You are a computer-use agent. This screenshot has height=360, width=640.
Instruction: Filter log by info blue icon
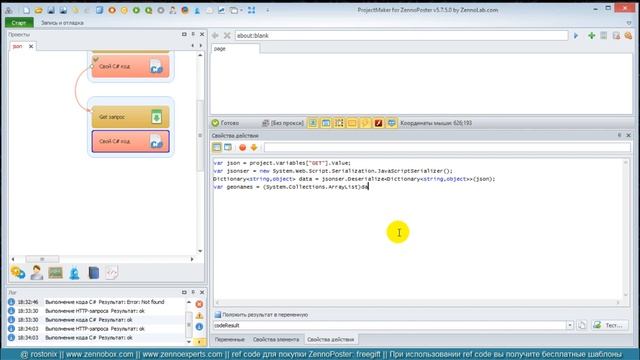[x=199, y=327]
